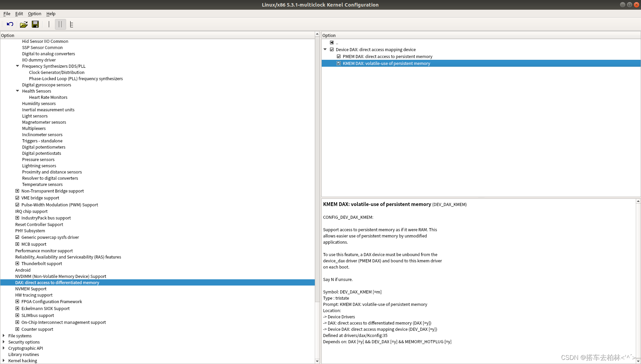Select HW tracing support entry

34,295
